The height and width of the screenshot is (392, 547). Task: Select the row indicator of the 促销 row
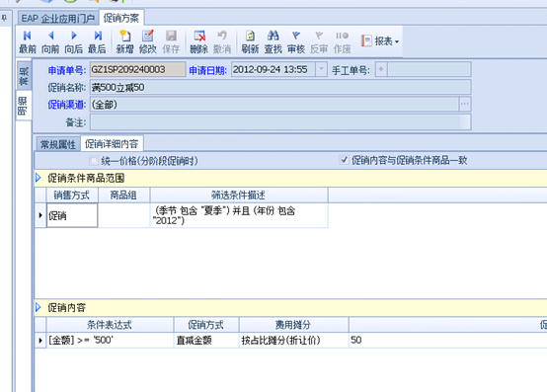40,215
